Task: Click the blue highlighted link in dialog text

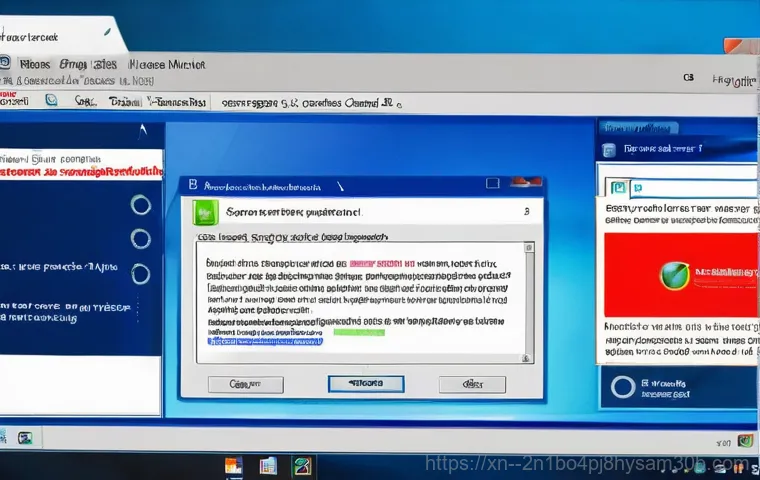Action: coord(265,341)
